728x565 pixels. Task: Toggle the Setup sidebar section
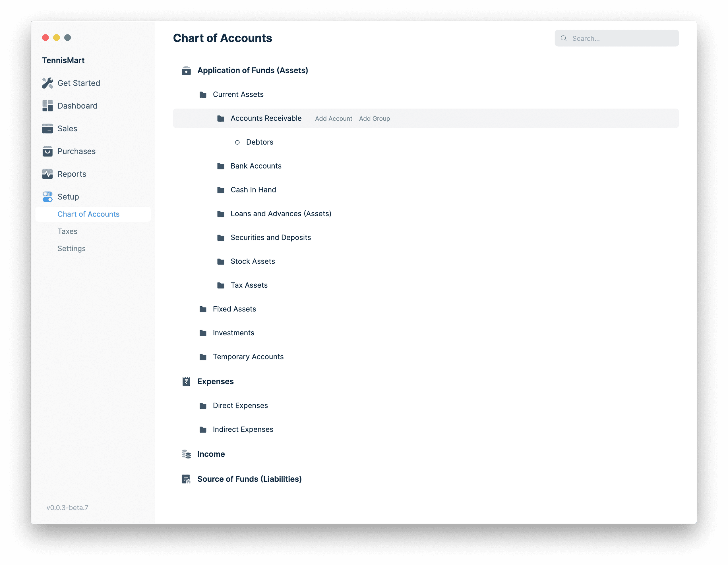pyautogui.click(x=68, y=197)
